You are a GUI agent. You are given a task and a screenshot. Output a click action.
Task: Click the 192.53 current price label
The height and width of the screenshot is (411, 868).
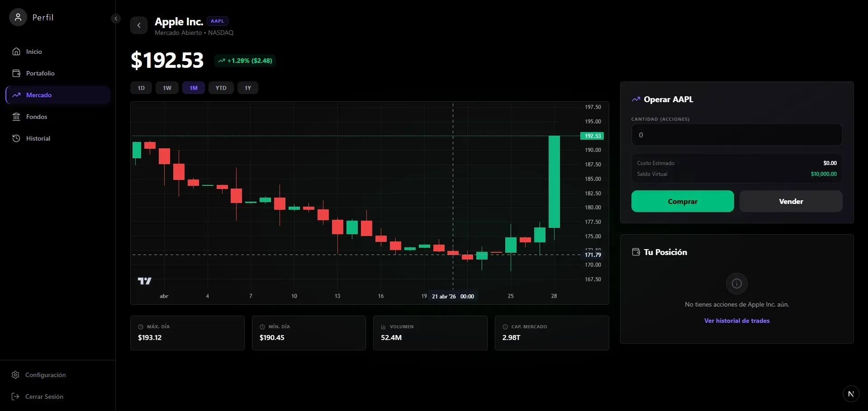592,136
